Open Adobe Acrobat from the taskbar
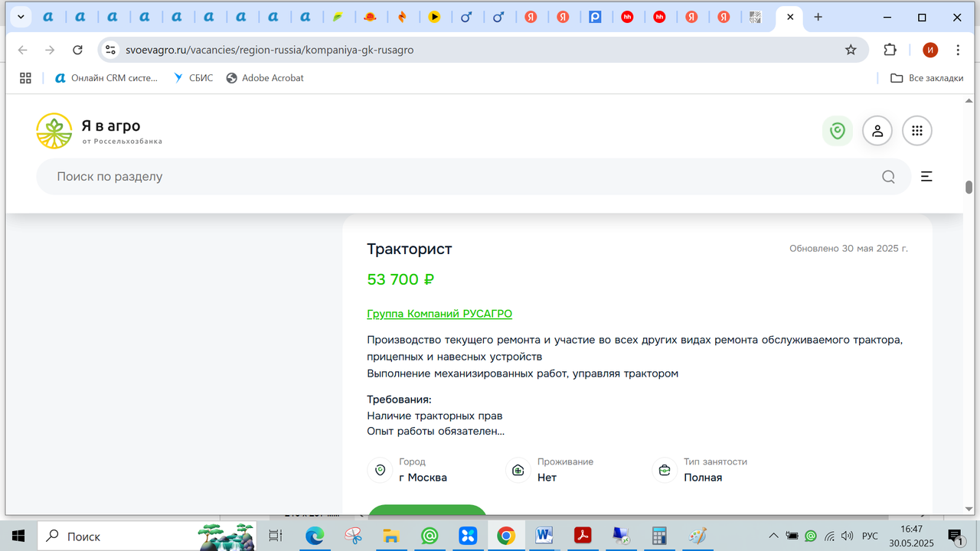This screenshot has height=551, width=980. pos(583,536)
